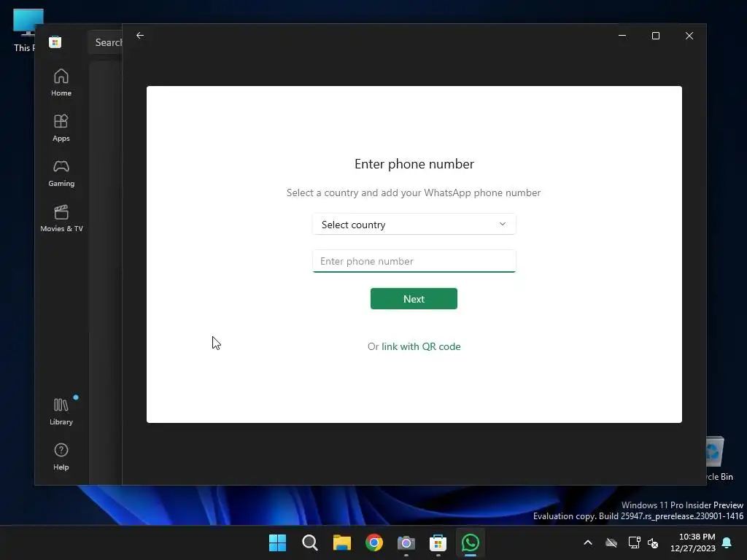Open the Select country dropdown
This screenshot has height=560, width=747.
(414, 225)
